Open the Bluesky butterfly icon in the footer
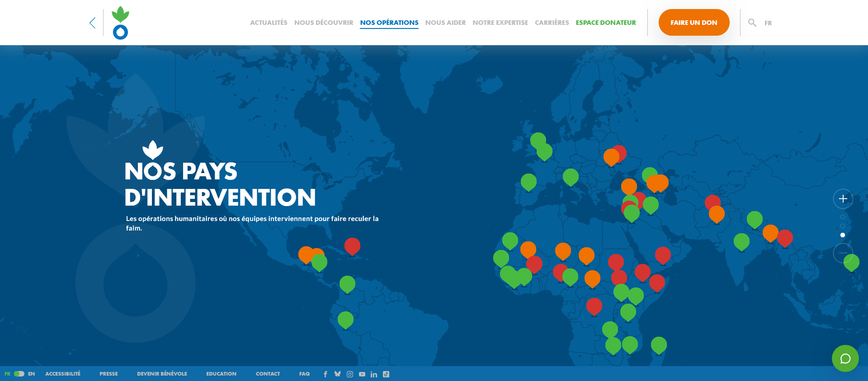Viewport: 868px width, 381px height. click(337, 374)
